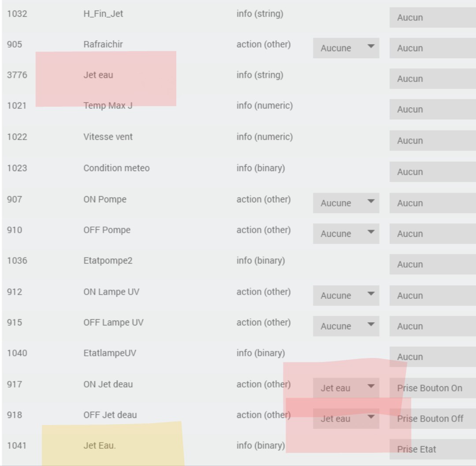
Task: Expand the Aucune dropdown for OFF Lampe UV
Action: tap(346, 326)
